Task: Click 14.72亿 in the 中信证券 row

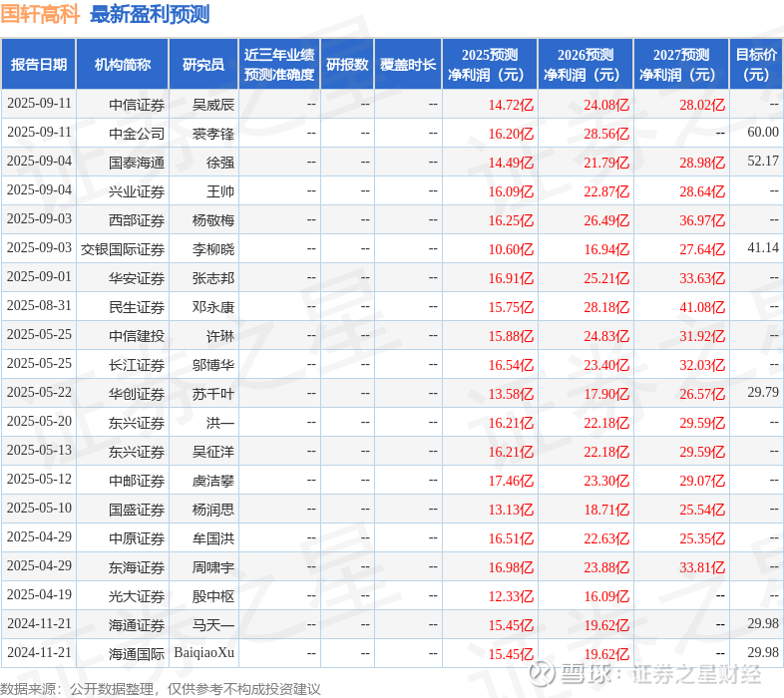Action: (511, 105)
